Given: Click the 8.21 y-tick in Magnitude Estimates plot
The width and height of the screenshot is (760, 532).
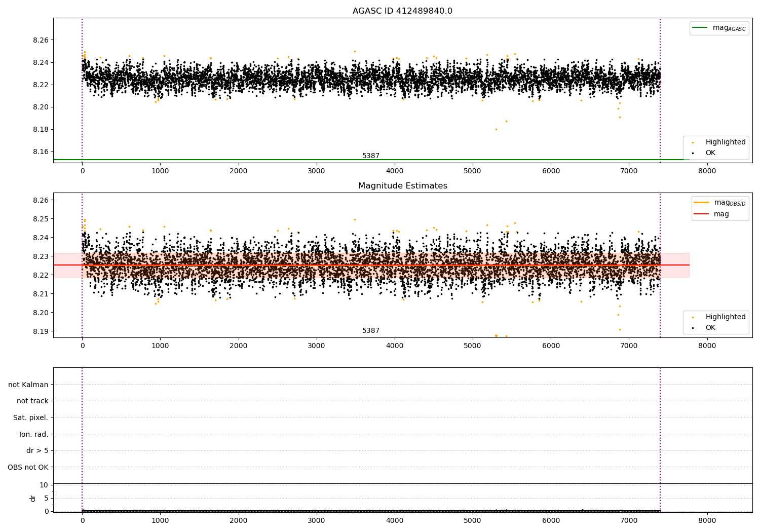Looking at the screenshot, I should [x=40, y=294].
